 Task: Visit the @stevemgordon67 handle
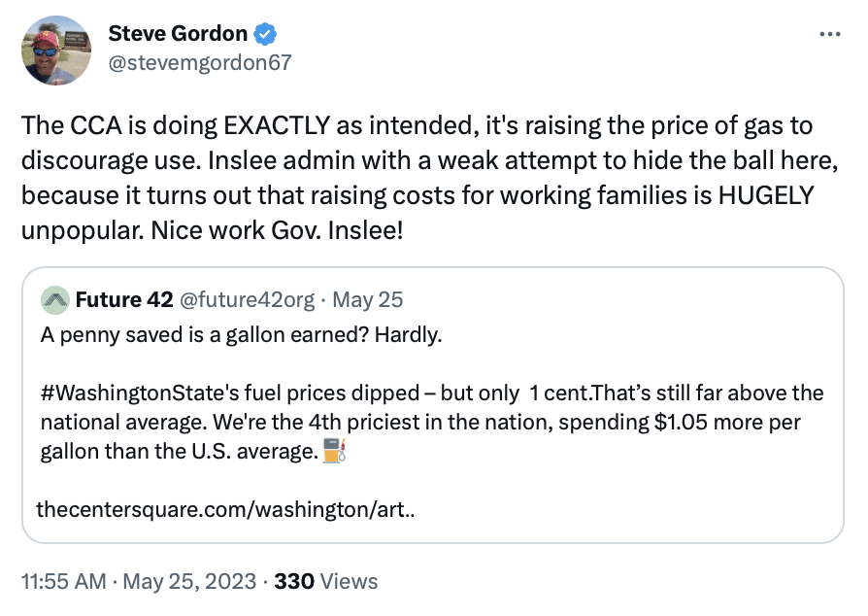(200, 62)
